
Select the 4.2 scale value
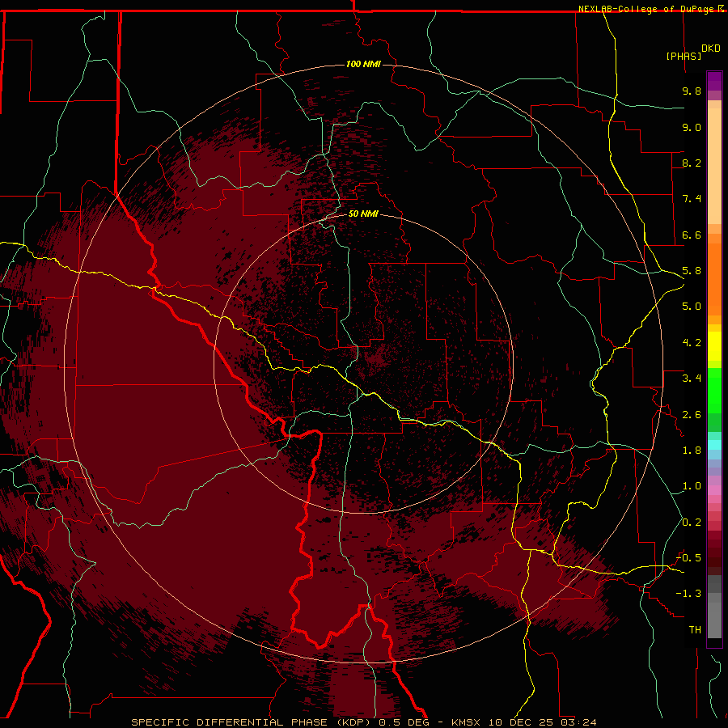click(692, 343)
